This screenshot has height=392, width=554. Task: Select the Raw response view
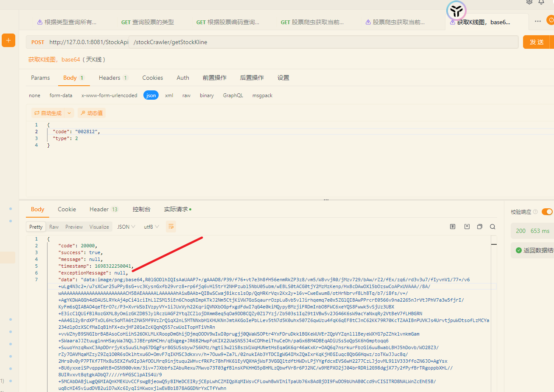54,227
